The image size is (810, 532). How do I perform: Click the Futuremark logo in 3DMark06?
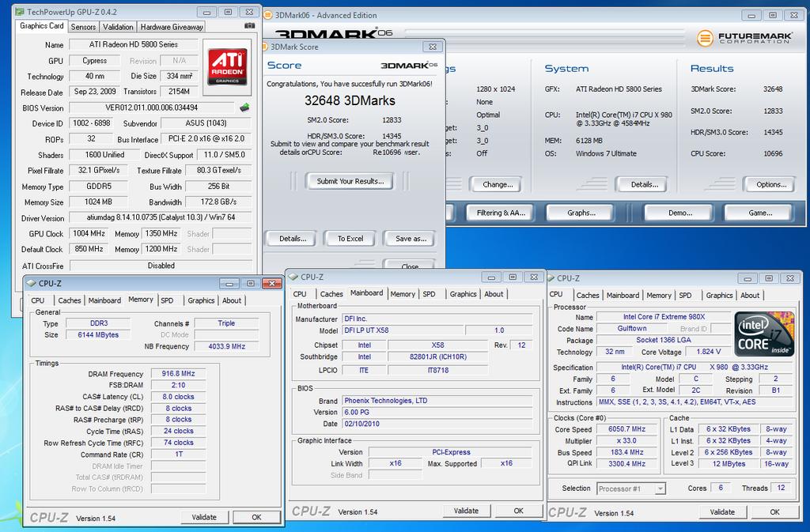744,38
